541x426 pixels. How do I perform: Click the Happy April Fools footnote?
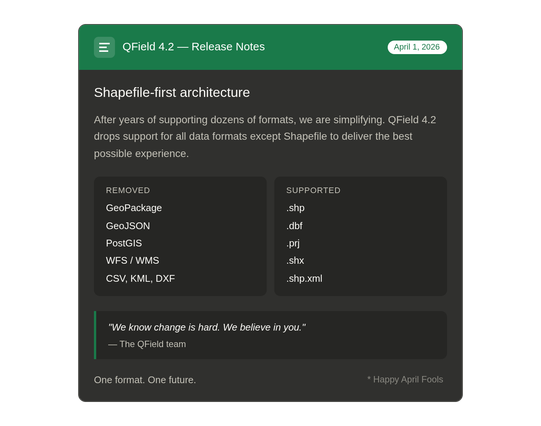[405, 379]
